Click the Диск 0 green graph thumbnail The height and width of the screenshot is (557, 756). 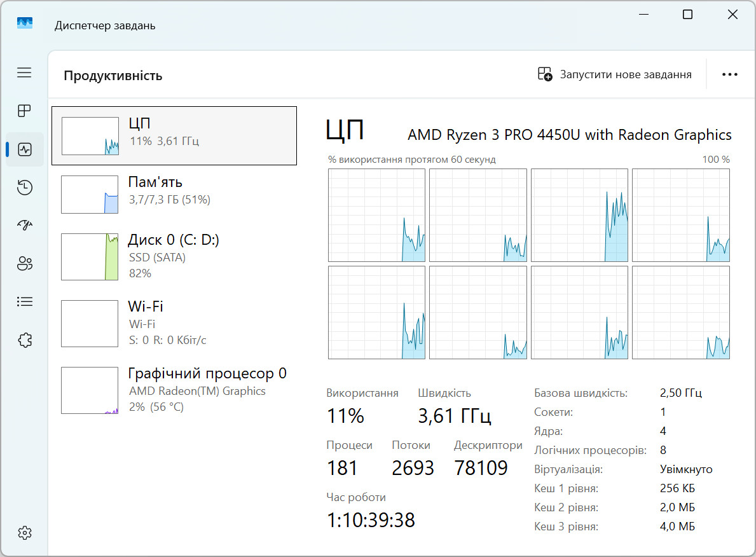[x=90, y=256]
